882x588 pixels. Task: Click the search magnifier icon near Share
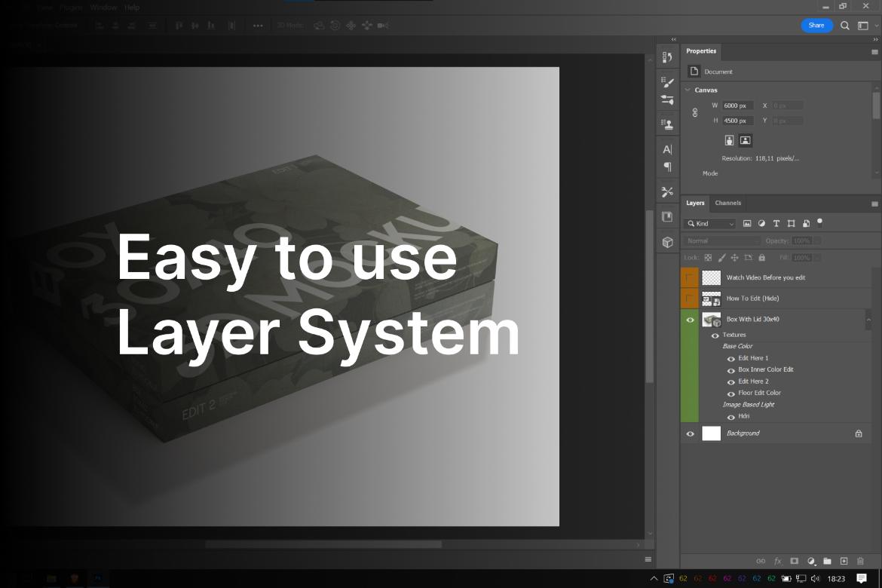point(844,26)
